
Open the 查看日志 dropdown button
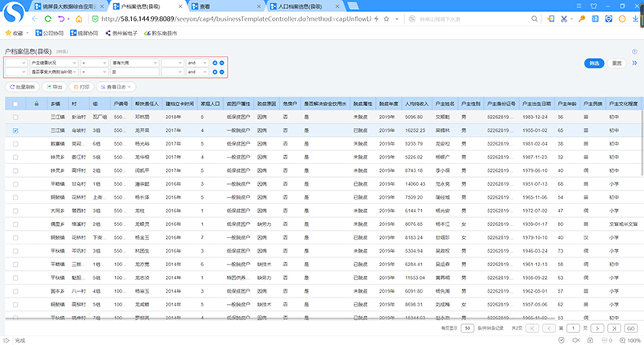click(116, 87)
